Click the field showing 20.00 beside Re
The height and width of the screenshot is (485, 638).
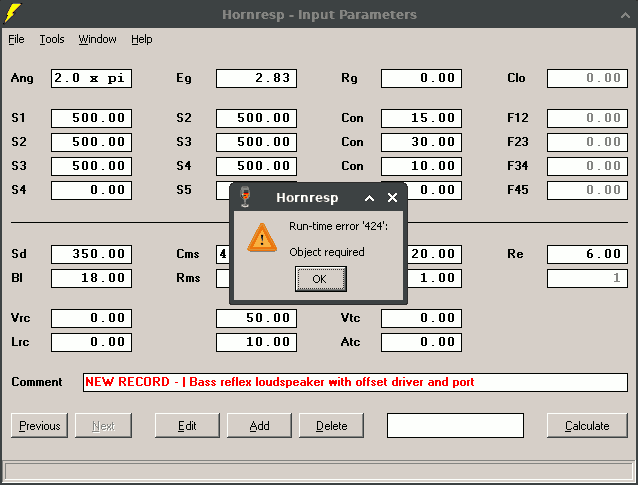pos(435,254)
